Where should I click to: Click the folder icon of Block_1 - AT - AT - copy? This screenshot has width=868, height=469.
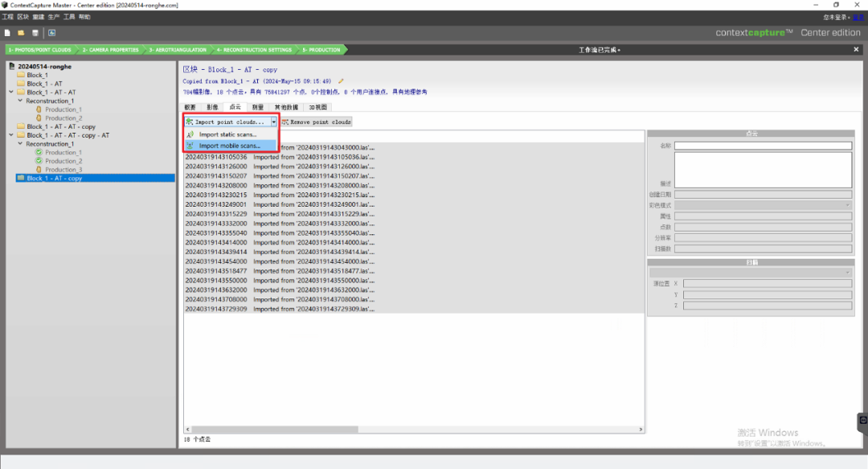click(x=21, y=126)
